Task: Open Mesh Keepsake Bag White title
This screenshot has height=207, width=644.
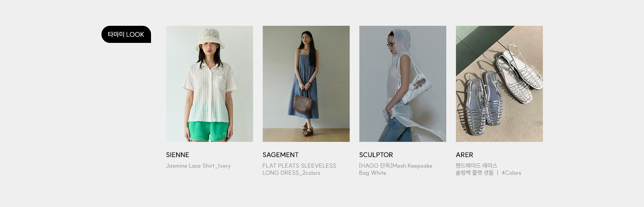Action: click(396, 169)
